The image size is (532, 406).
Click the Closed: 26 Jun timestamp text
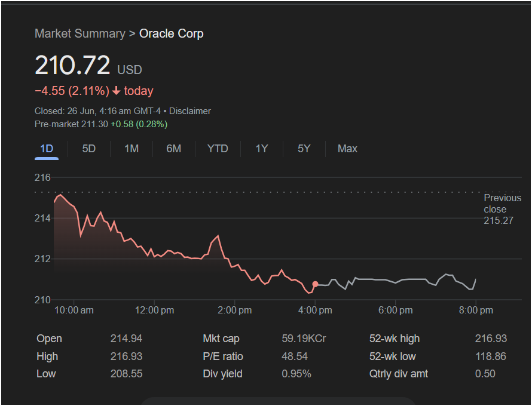coord(97,111)
